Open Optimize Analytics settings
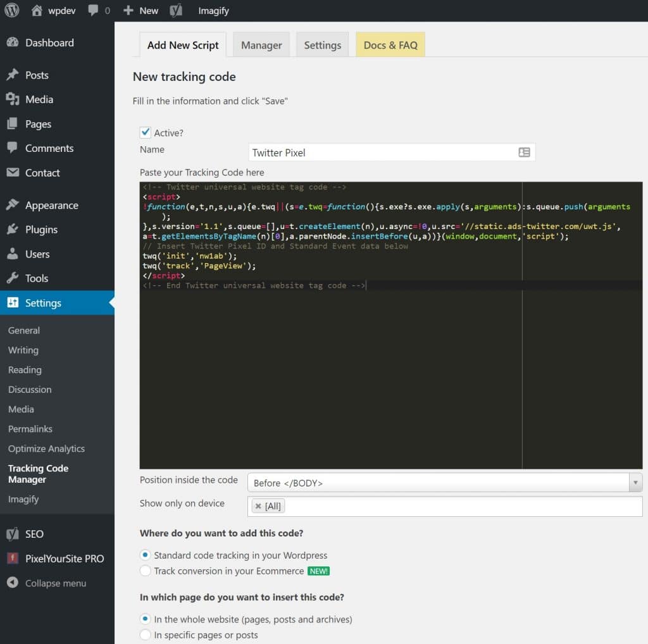 [x=46, y=448]
